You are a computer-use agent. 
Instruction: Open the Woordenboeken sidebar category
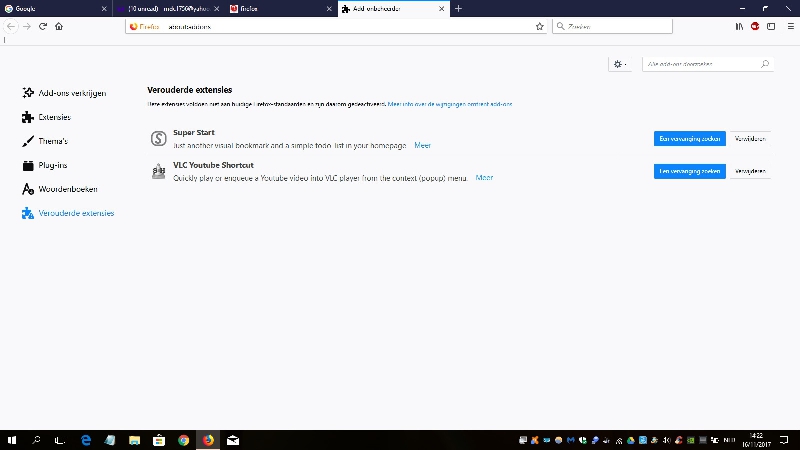tap(67, 189)
